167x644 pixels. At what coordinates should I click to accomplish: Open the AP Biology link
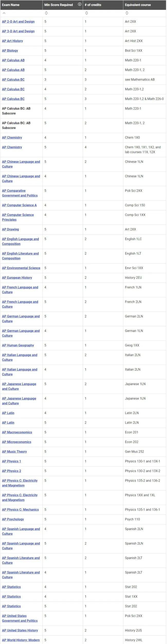point(10,51)
